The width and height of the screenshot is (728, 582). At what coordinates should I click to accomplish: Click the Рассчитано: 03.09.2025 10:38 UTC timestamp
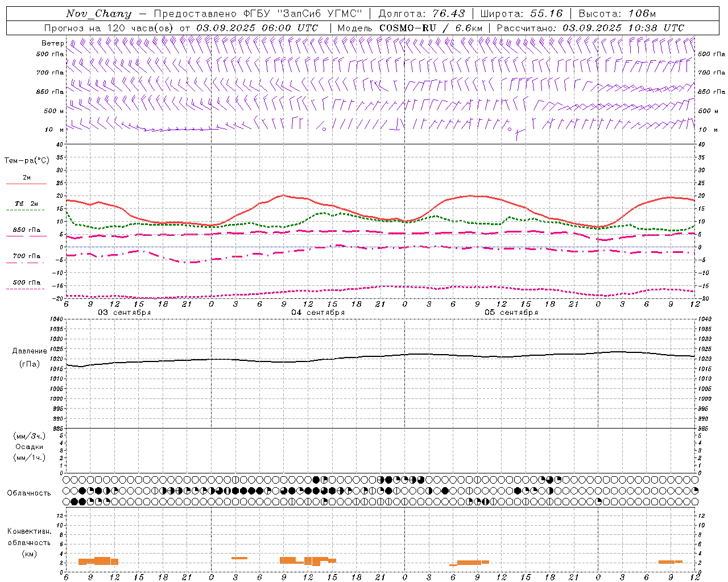[590, 28]
